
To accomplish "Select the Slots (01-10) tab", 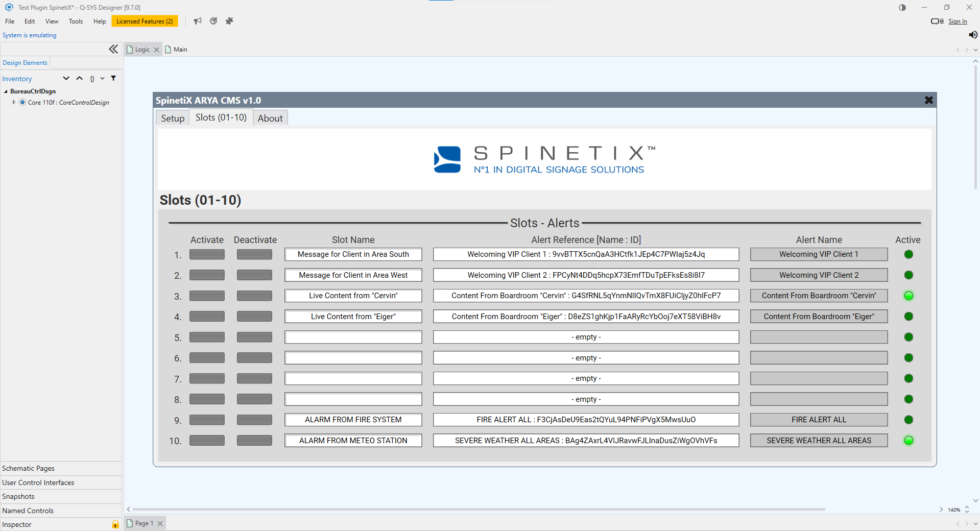I will (x=221, y=117).
